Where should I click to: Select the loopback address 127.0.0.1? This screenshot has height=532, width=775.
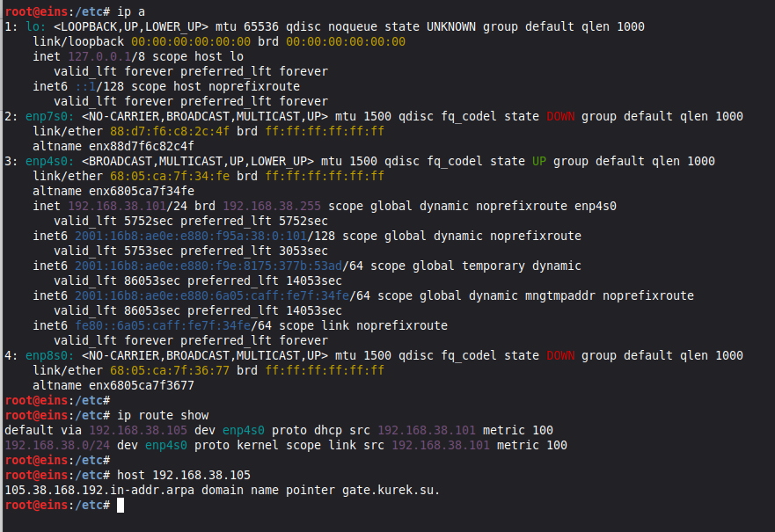pos(96,56)
